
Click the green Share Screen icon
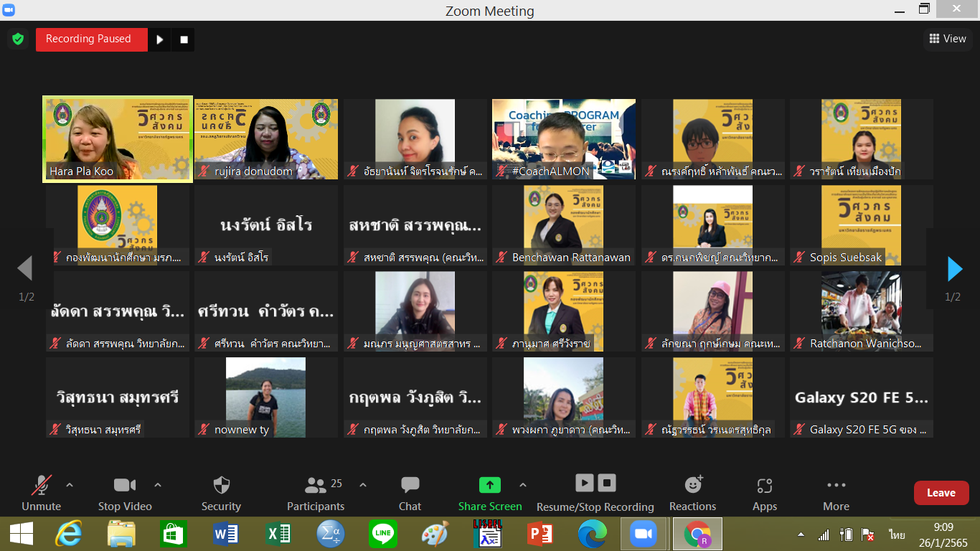click(489, 486)
